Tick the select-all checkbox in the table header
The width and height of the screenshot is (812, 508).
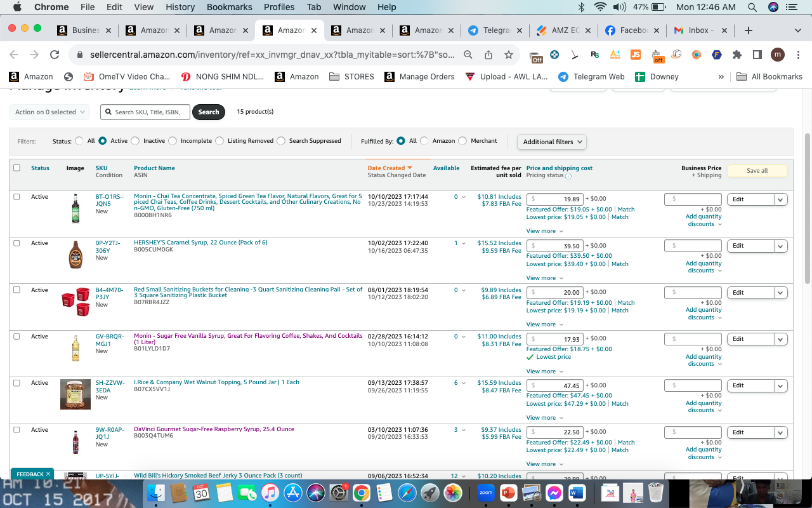coord(16,168)
